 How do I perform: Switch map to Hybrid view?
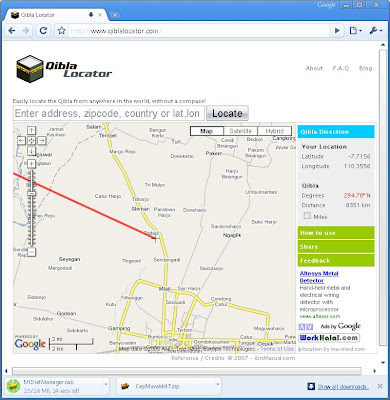[x=274, y=131]
